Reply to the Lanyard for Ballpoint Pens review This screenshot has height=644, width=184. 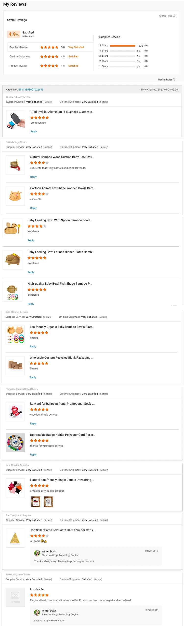point(33,423)
